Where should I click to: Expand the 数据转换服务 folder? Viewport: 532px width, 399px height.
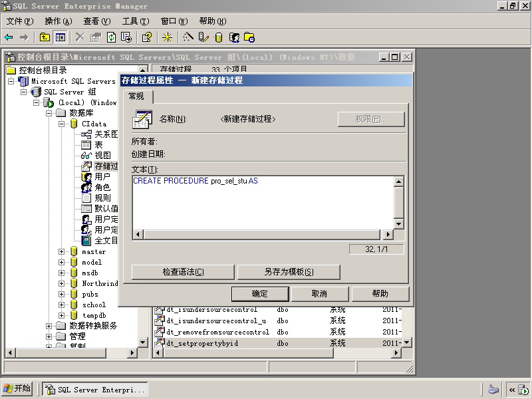49,326
